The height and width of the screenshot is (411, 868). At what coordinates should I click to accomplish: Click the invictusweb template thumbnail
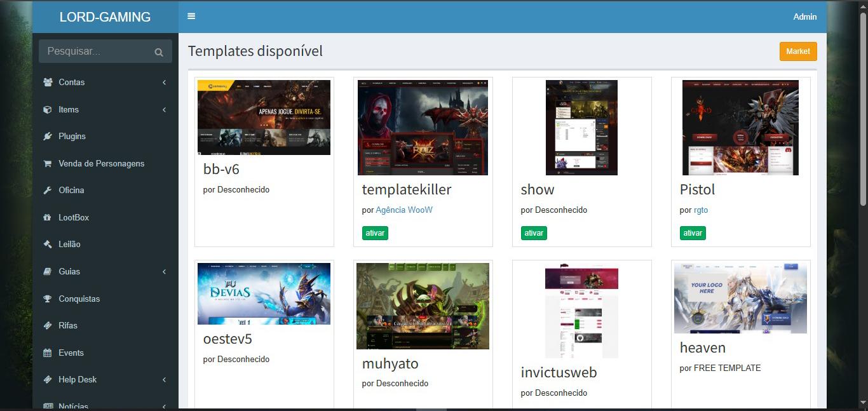(581, 311)
